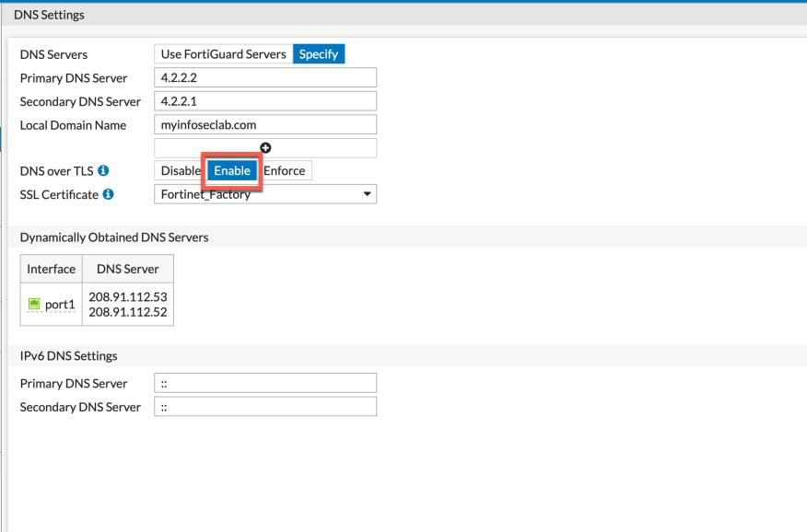Open the SSL Certificate Fortinet_Factory dropdown

(x=265, y=194)
